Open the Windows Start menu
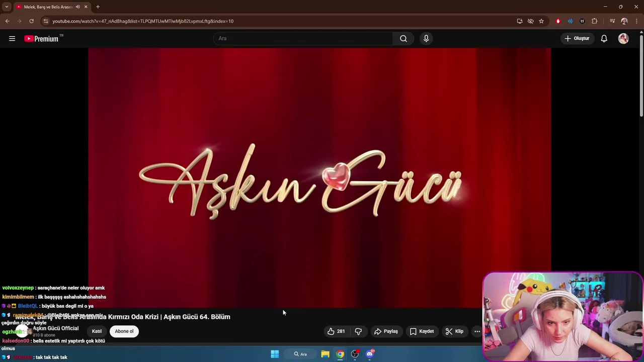The height and width of the screenshot is (362, 644). tap(275, 354)
